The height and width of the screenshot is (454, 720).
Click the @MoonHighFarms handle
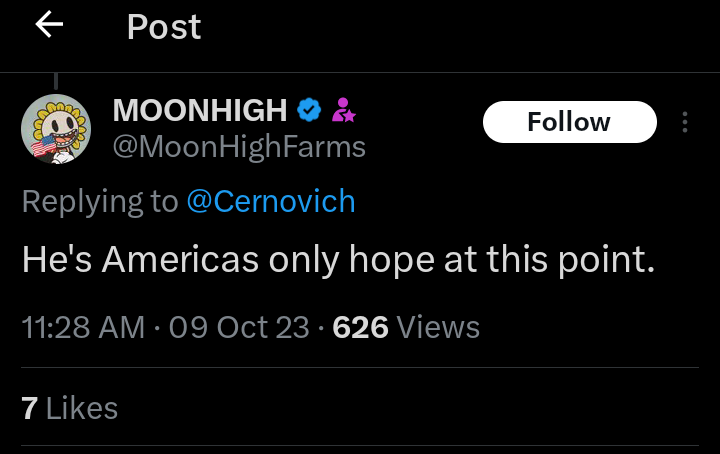coord(239,147)
